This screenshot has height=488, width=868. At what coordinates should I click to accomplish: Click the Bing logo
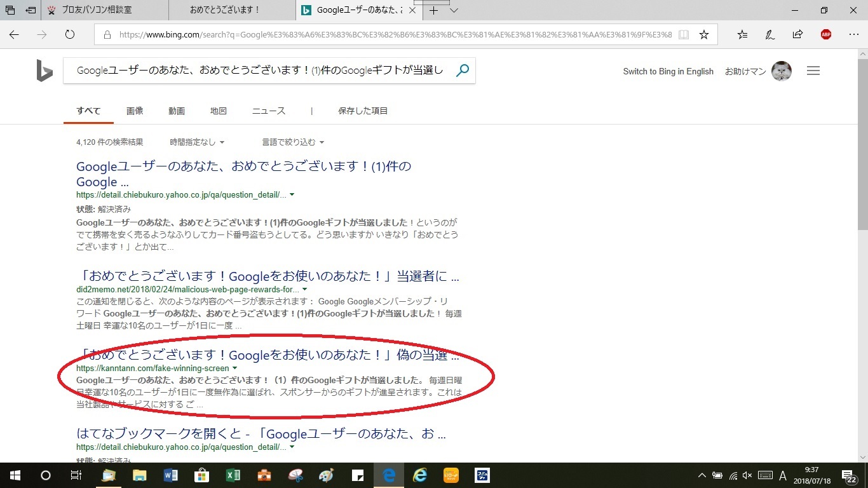coord(44,72)
